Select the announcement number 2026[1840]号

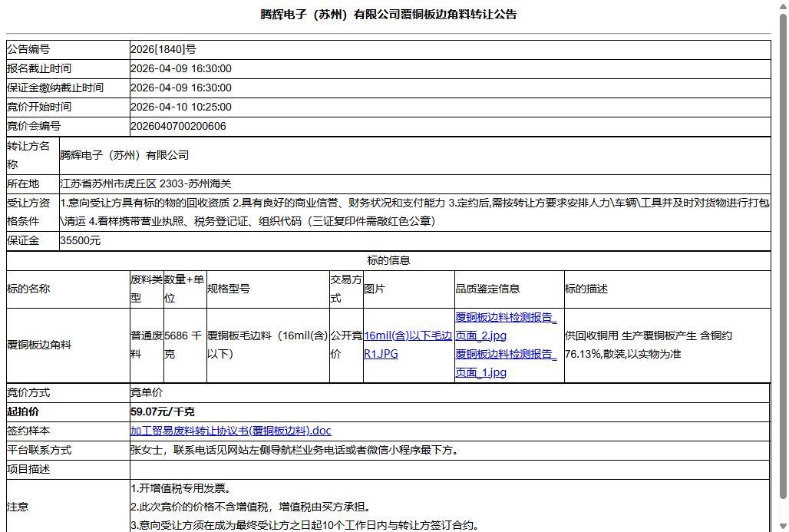[x=163, y=49]
